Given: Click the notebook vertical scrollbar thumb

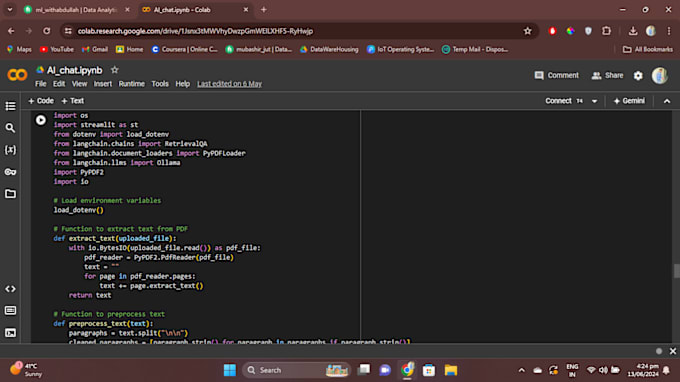Looking at the screenshot, I should pyautogui.click(x=677, y=271).
